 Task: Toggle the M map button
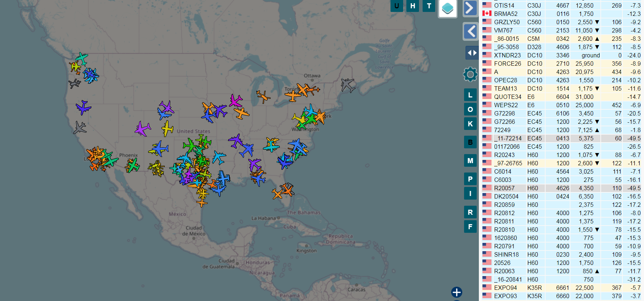point(470,161)
